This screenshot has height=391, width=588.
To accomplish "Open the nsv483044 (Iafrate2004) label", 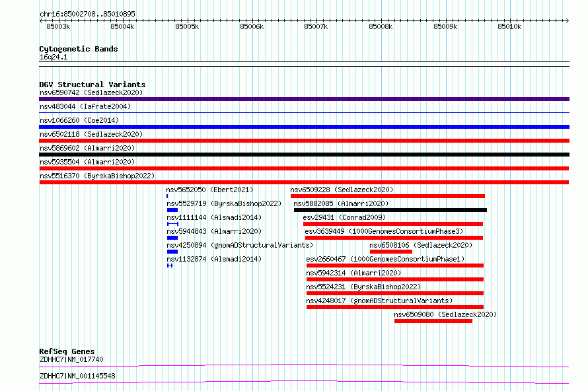I will [x=85, y=106].
